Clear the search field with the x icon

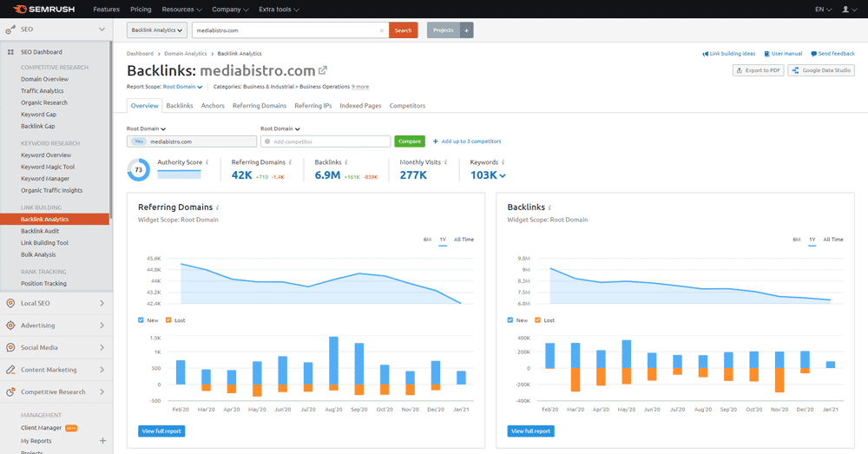(x=381, y=30)
